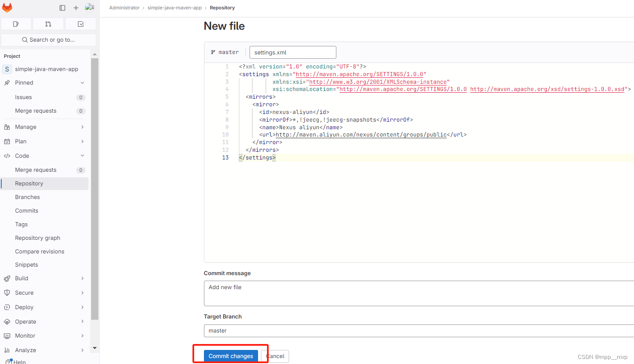Screen dimensions: 634x364
Task: Place cursor on closing settings tag line
Action: (257, 158)
